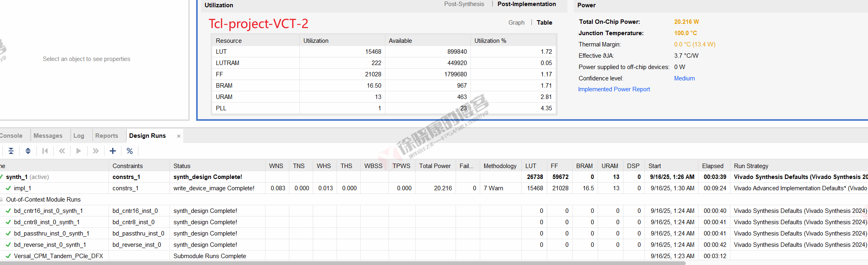Screen dimensions: 868x265
Task: Click the green check beside bd_passthru_inst_0_synth_1
Action: pyautogui.click(x=8, y=233)
